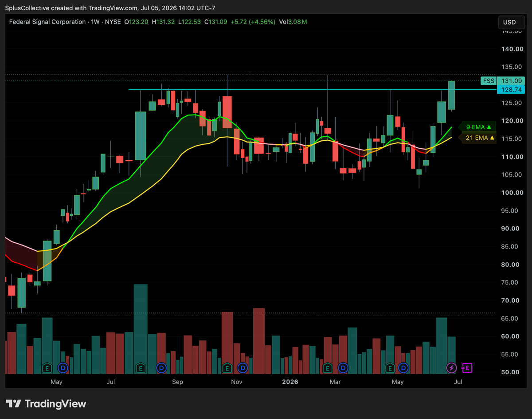Open the earnings E marker between Jul and Sep
The height and width of the screenshot is (419, 532).
click(x=141, y=368)
